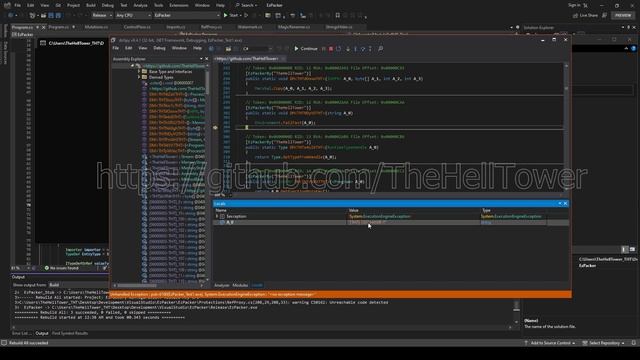Click the green Start debug button in Visual Studio
The image size is (640, 360).
click(231, 15)
